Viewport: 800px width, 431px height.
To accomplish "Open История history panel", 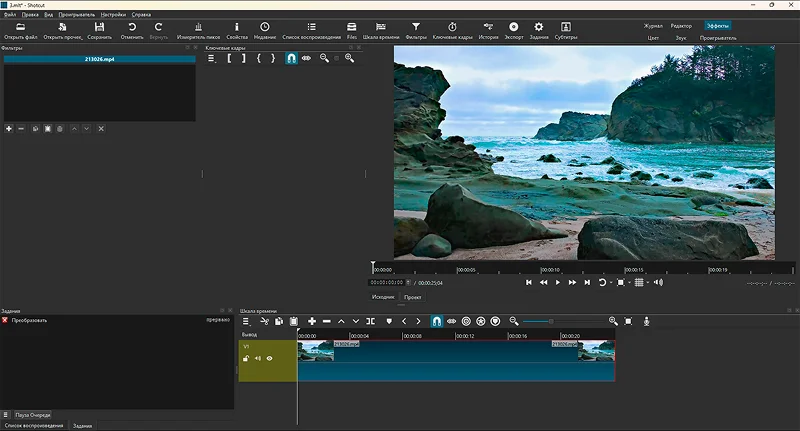I will point(488,31).
